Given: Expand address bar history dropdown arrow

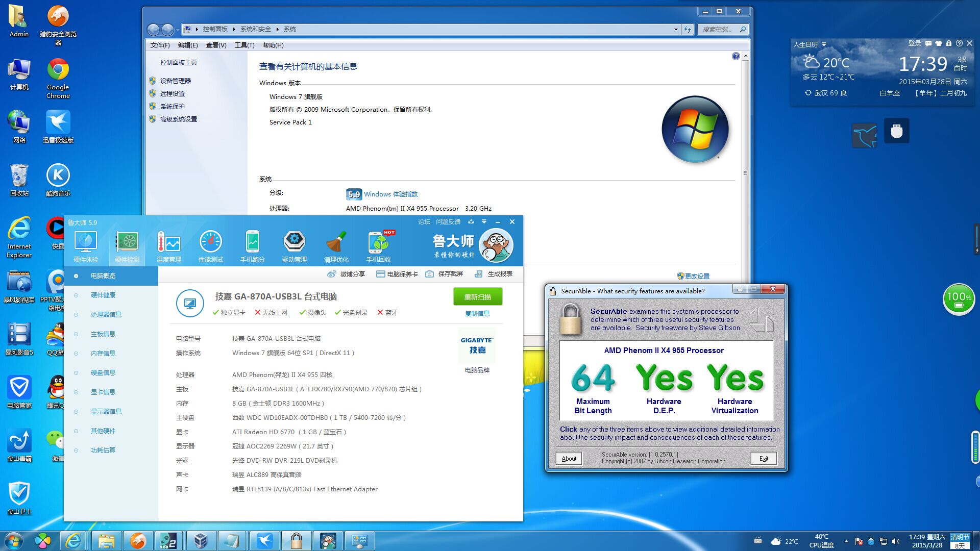Looking at the screenshot, I should pos(676,29).
